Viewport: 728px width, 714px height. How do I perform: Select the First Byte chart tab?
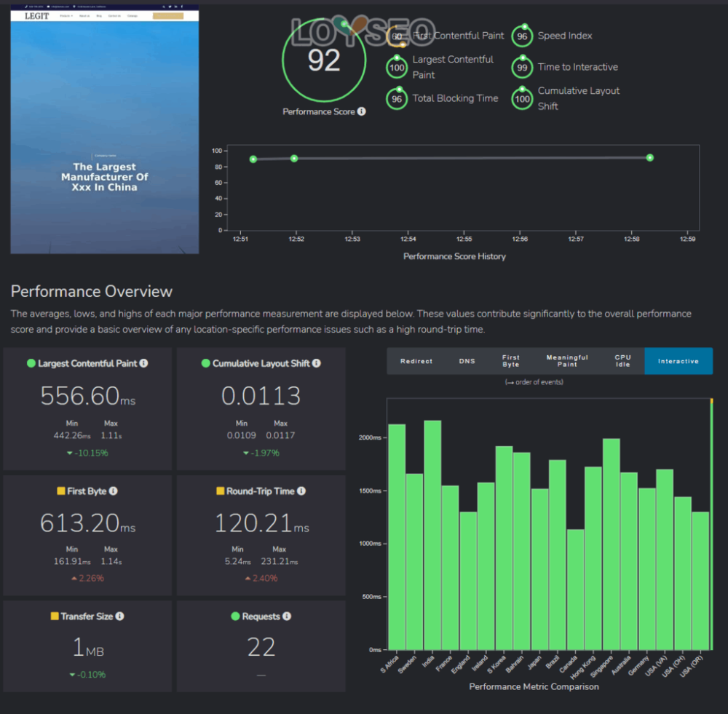tap(511, 361)
